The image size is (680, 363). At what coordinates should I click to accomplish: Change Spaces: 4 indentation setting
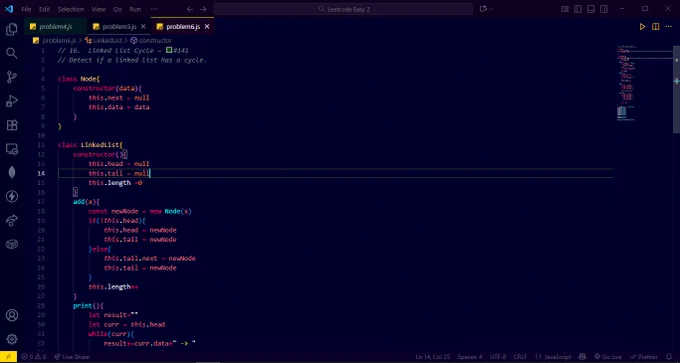470,356
